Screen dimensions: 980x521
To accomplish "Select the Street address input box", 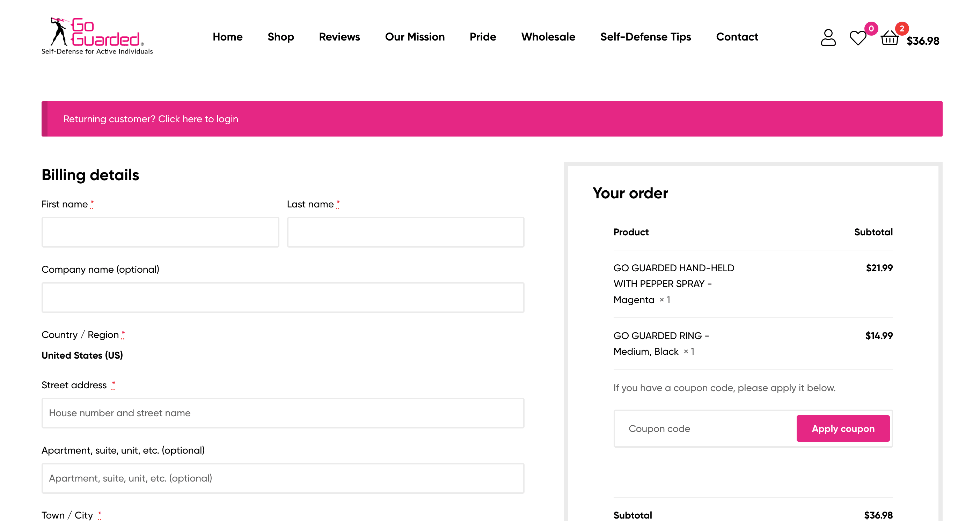I will 283,413.
